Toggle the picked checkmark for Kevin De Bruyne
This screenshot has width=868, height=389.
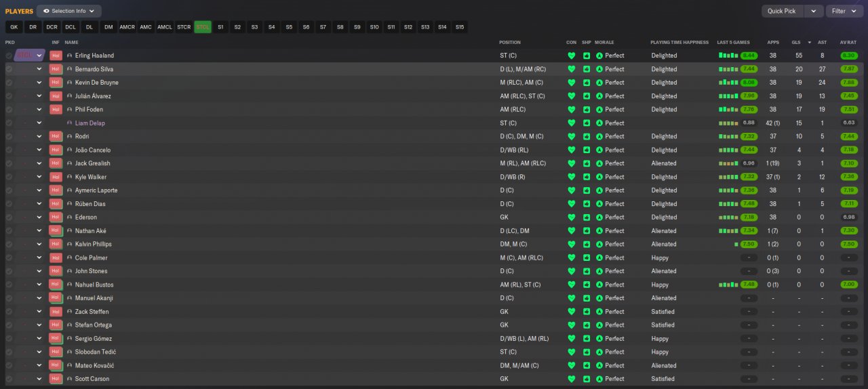coord(9,83)
